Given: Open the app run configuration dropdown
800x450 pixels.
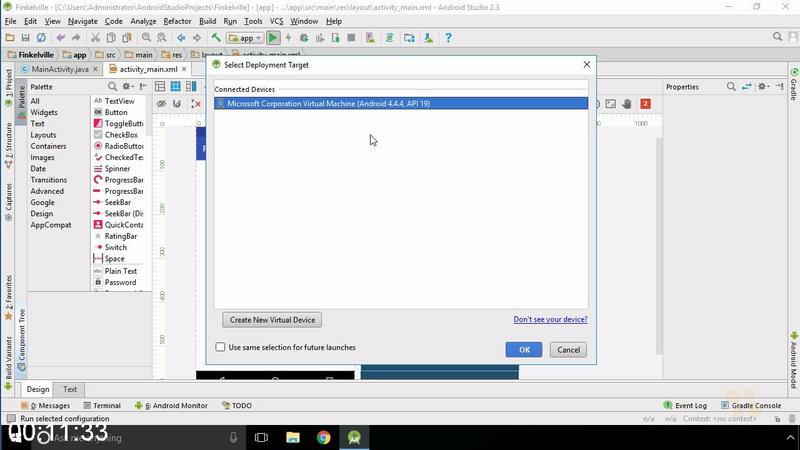Looking at the screenshot, I should pos(245,38).
